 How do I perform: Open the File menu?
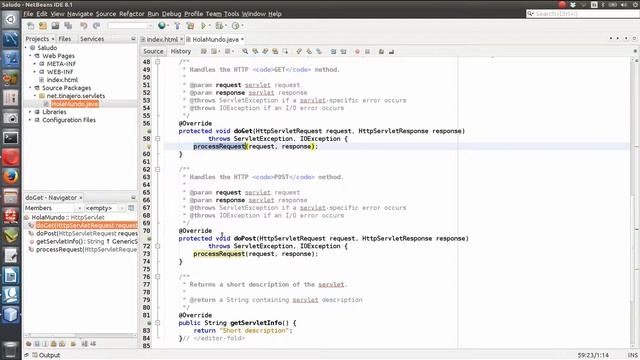pyautogui.click(x=28, y=14)
